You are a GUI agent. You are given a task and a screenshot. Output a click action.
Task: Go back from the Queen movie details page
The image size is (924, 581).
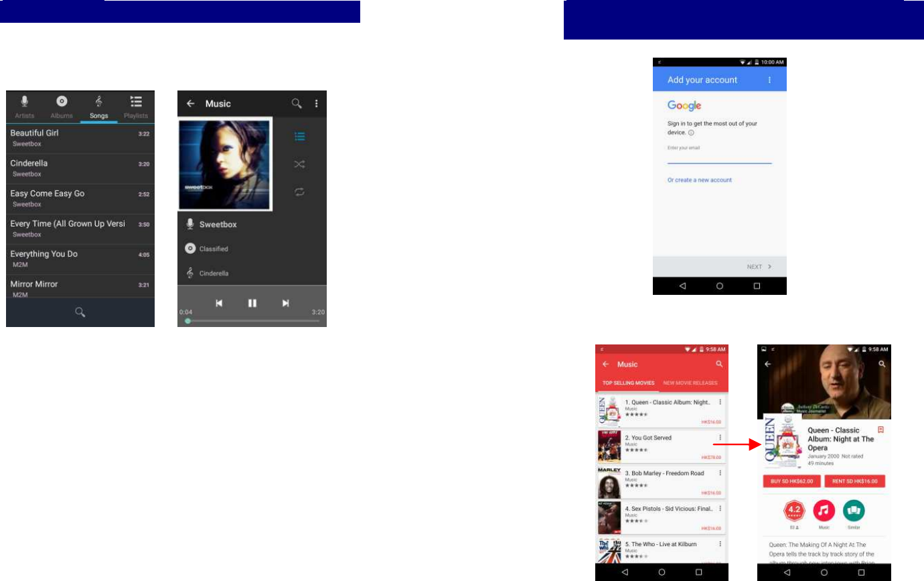coord(767,364)
